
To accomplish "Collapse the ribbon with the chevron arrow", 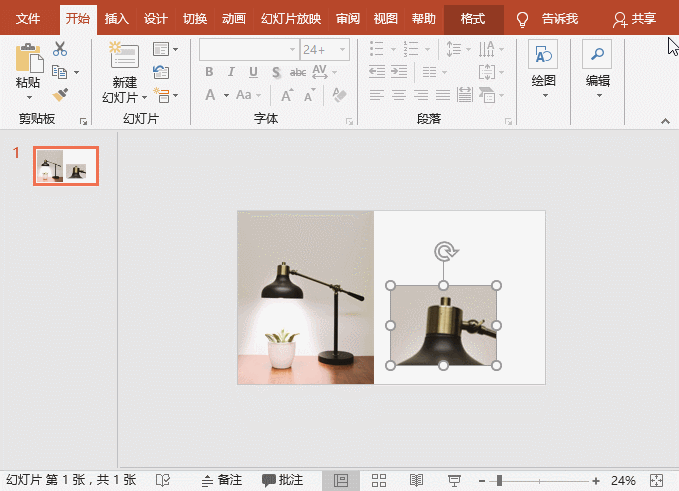I will (x=665, y=120).
